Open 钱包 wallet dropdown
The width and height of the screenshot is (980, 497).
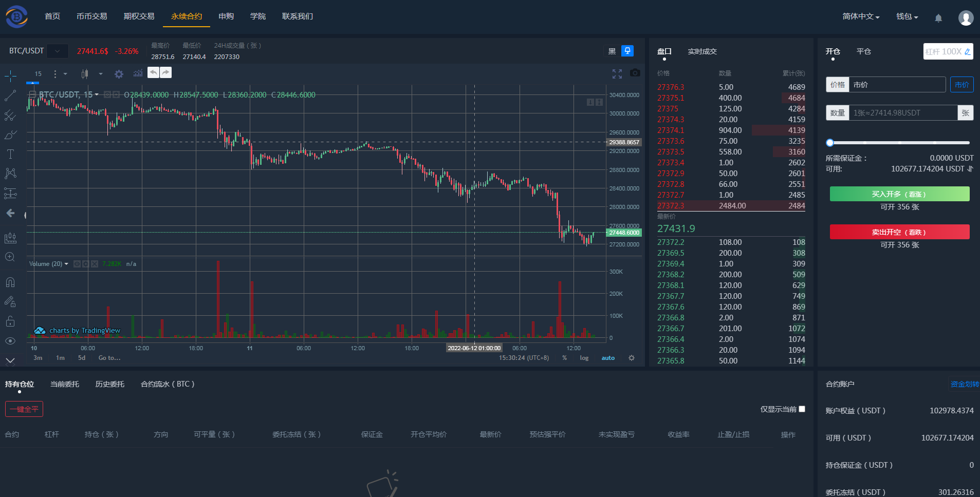907,16
